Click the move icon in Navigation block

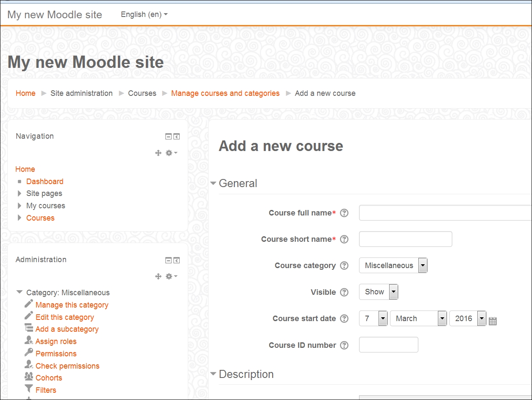point(158,153)
